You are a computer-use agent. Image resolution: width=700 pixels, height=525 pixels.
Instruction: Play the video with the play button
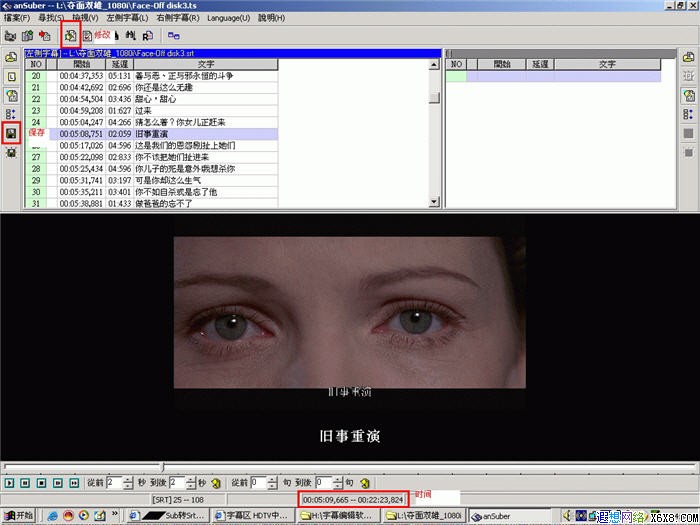click(9, 483)
